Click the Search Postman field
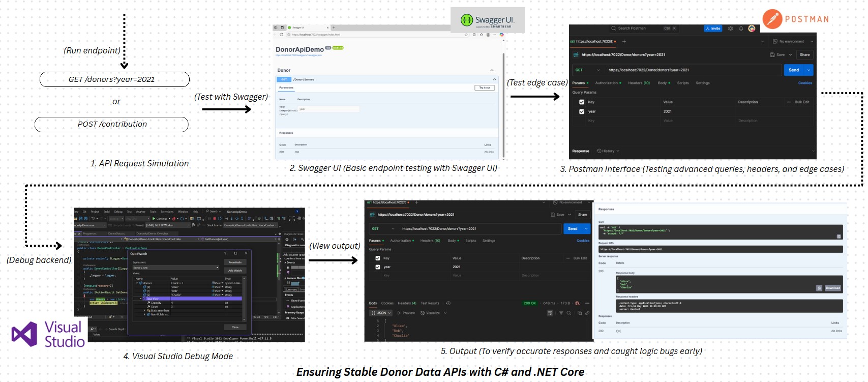 [x=644, y=28]
